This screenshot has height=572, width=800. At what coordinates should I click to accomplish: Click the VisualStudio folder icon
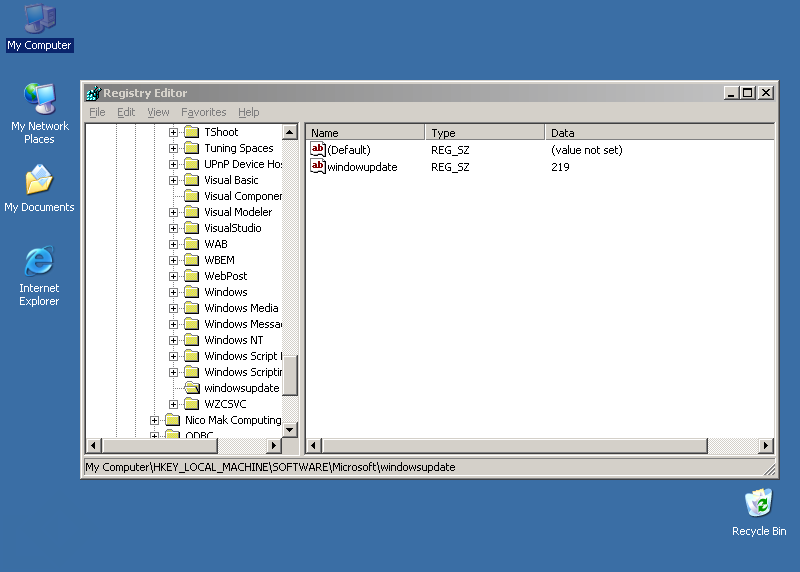(192, 228)
